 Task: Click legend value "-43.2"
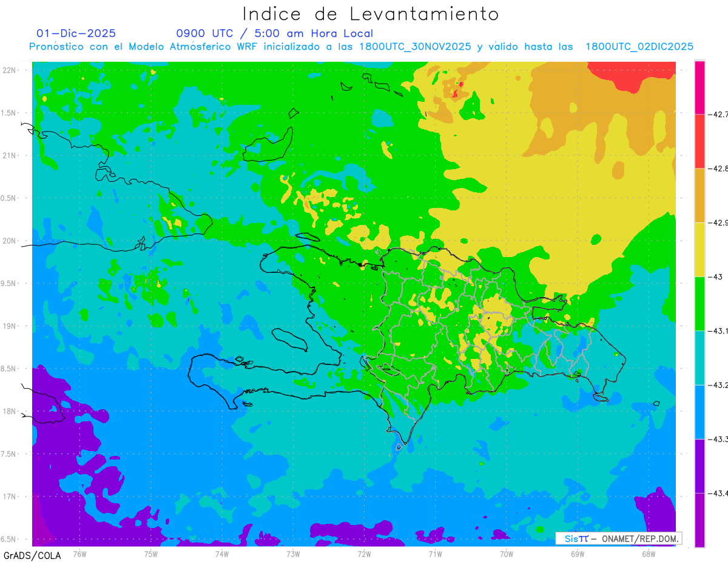pyautogui.click(x=718, y=385)
